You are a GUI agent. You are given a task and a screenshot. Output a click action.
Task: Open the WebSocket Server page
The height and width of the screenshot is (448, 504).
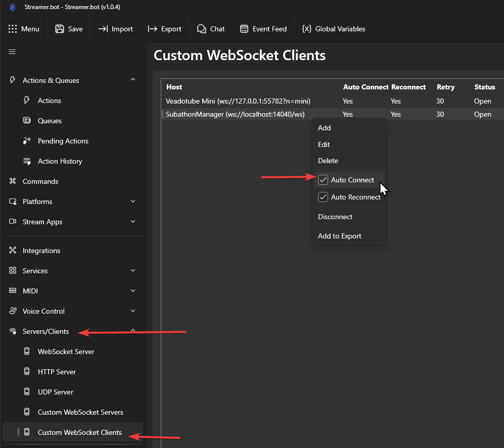tap(66, 352)
